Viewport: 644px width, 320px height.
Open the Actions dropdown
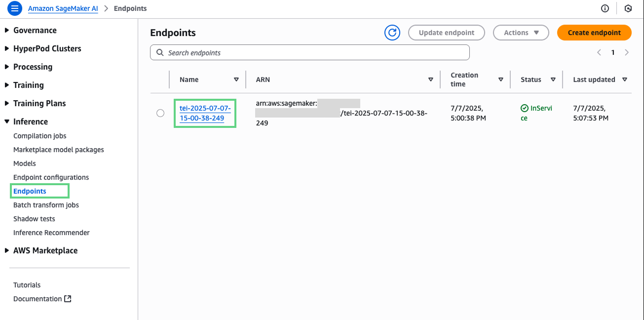click(x=521, y=33)
